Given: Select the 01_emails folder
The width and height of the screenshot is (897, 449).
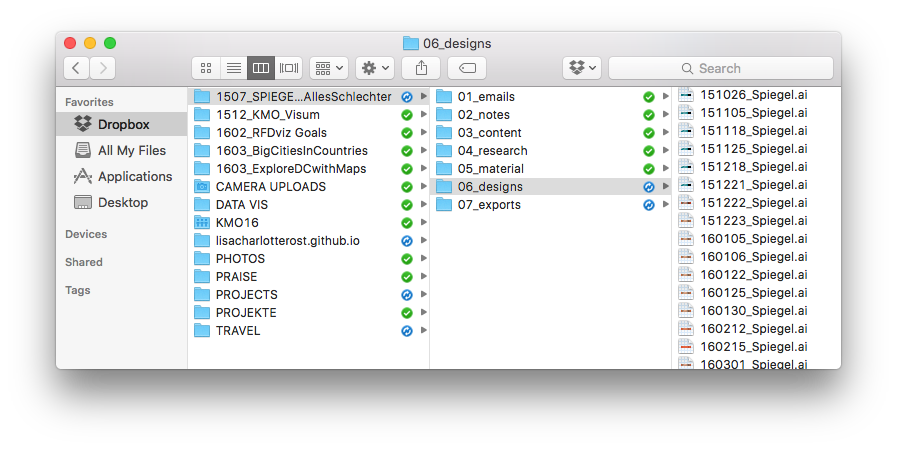Looking at the screenshot, I should tap(550, 97).
